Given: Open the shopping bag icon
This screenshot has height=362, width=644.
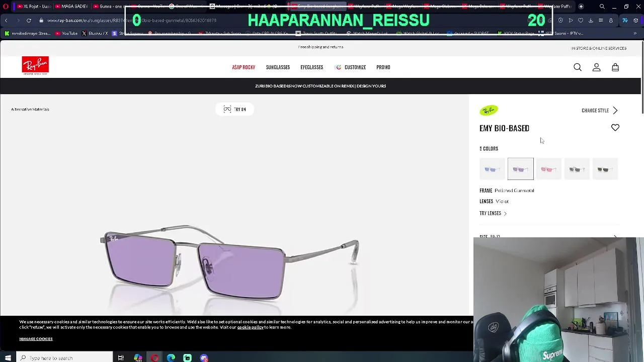Looking at the screenshot, I should click(x=615, y=67).
